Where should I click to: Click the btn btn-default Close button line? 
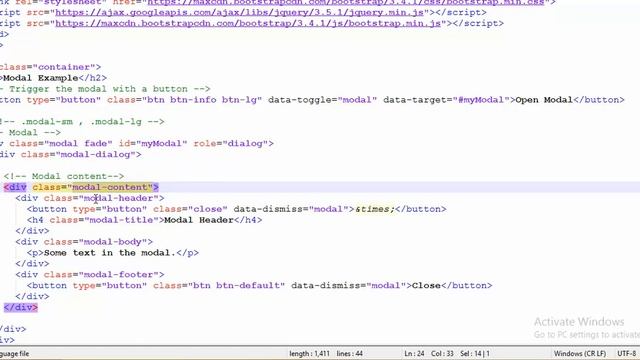(x=260, y=286)
